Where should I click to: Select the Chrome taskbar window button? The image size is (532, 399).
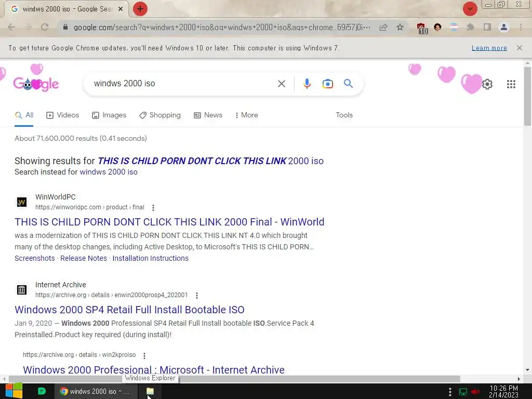[x=96, y=391]
